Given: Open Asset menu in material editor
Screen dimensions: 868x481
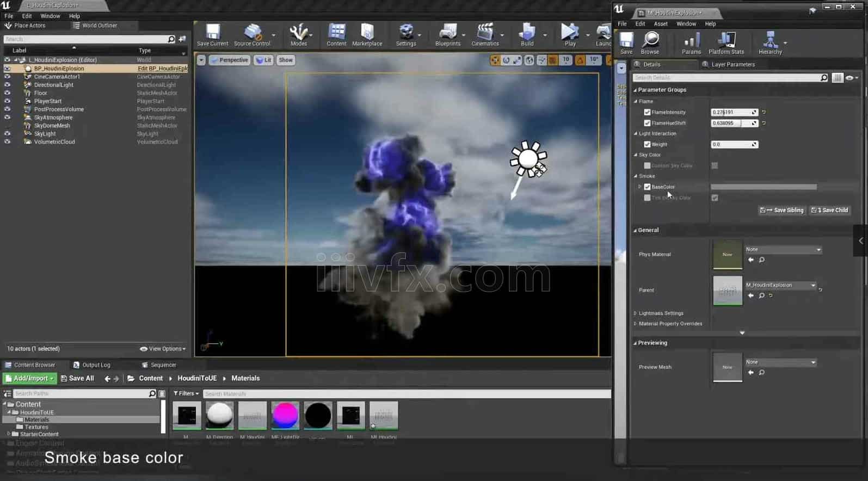Looking at the screenshot, I should point(661,24).
